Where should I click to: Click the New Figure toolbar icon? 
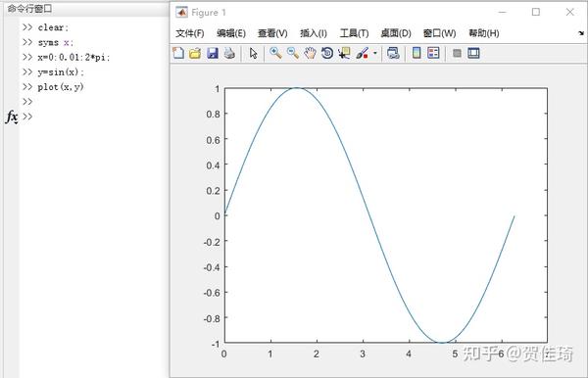coord(178,53)
